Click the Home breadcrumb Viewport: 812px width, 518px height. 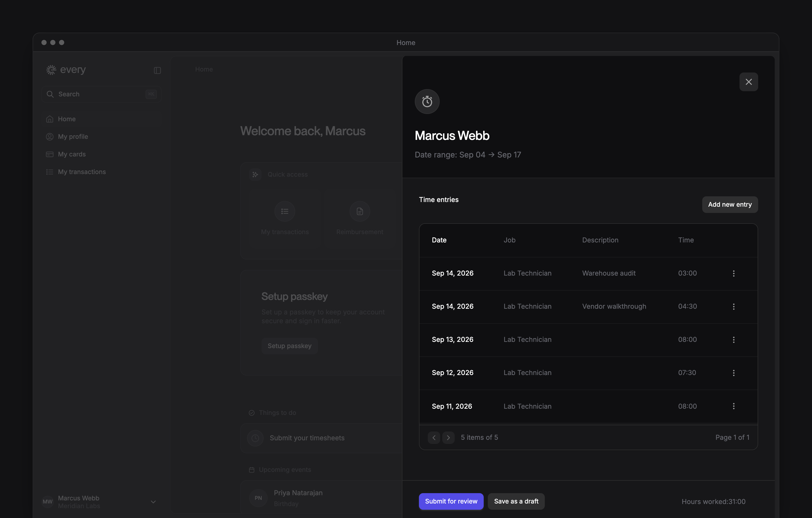point(204,69)
